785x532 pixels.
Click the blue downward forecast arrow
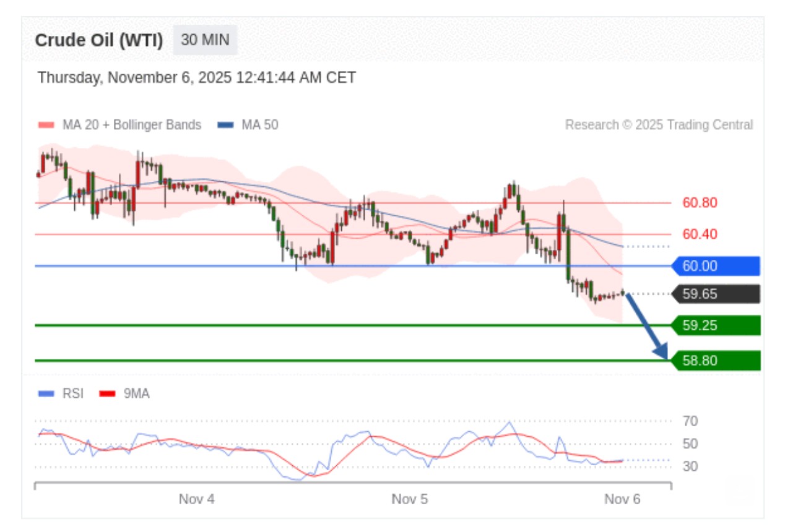click(x=646, y=325)
